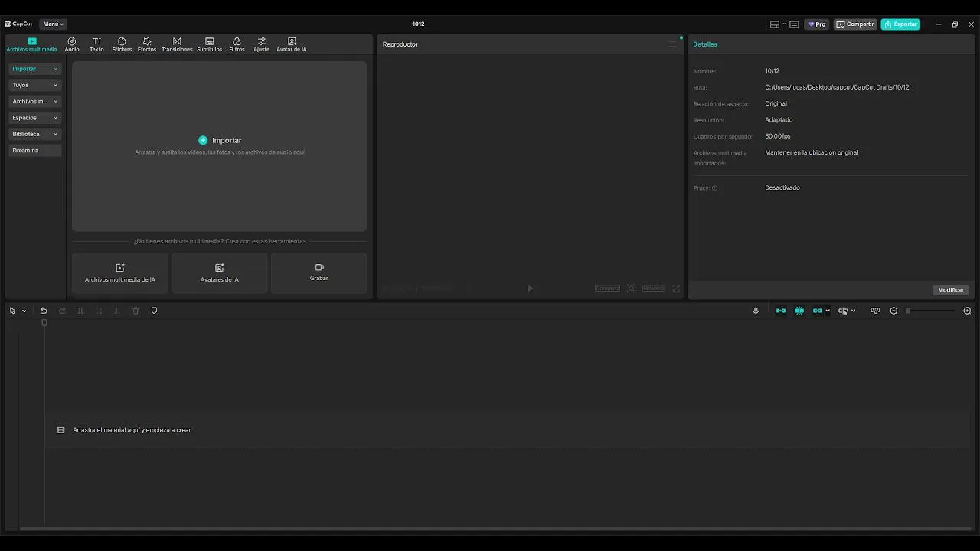This screenshot has height=551, width=980.
Task: Click the timeline playhead marker
Action: (44, 323)
